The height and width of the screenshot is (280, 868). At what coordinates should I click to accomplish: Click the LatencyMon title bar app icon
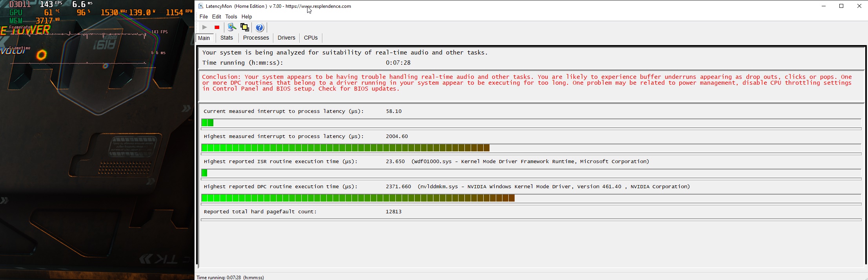pos(201,6)
